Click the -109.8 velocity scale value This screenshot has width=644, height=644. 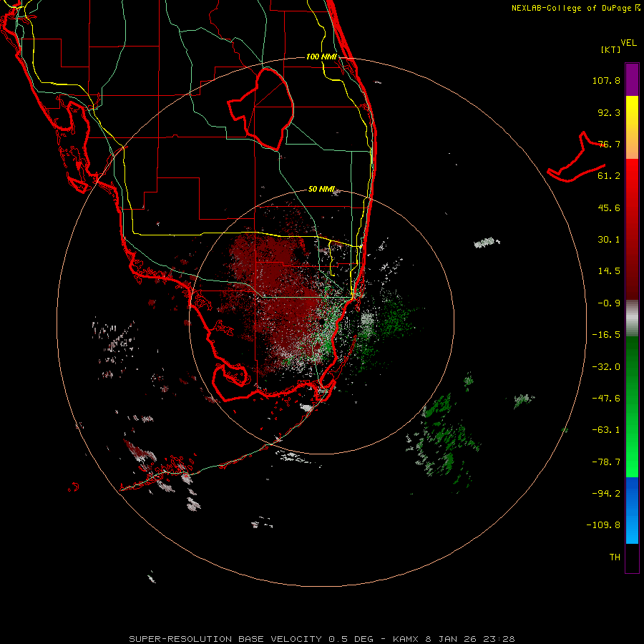pyautogui.click(x=603, y=525)
